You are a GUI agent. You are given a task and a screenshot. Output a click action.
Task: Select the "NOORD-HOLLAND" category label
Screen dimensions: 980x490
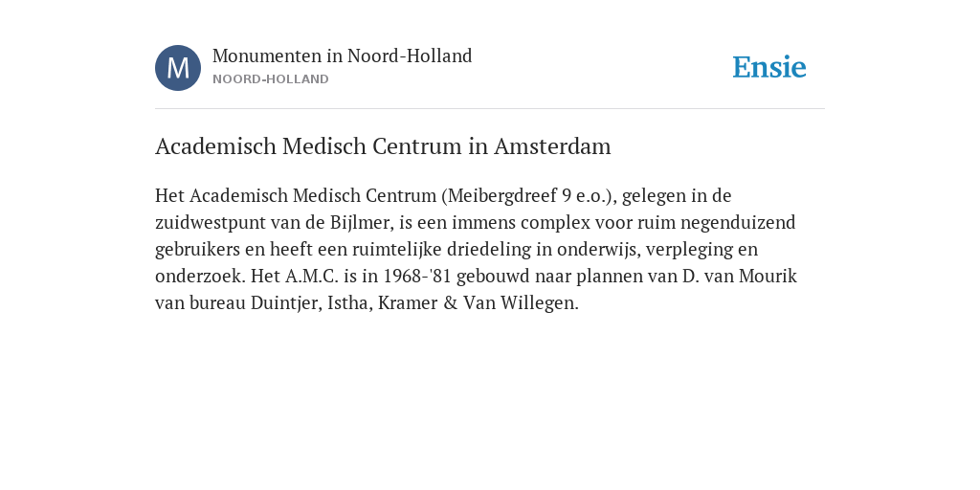tap(271, 79)
